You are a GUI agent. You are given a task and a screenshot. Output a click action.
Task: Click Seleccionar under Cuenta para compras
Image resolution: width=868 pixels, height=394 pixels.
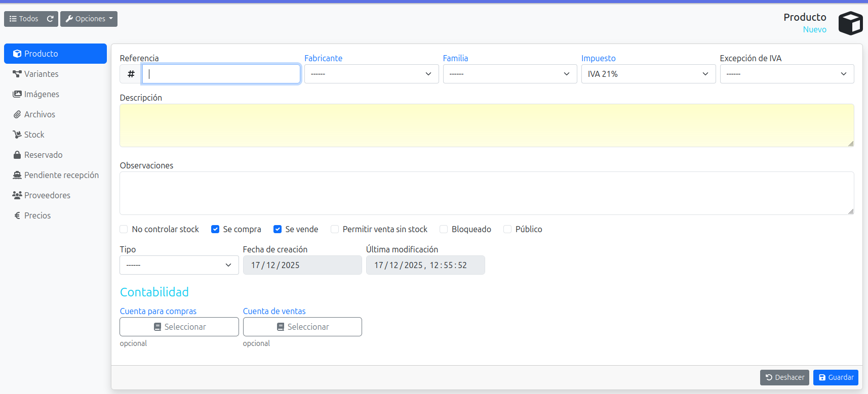point(179,327)
